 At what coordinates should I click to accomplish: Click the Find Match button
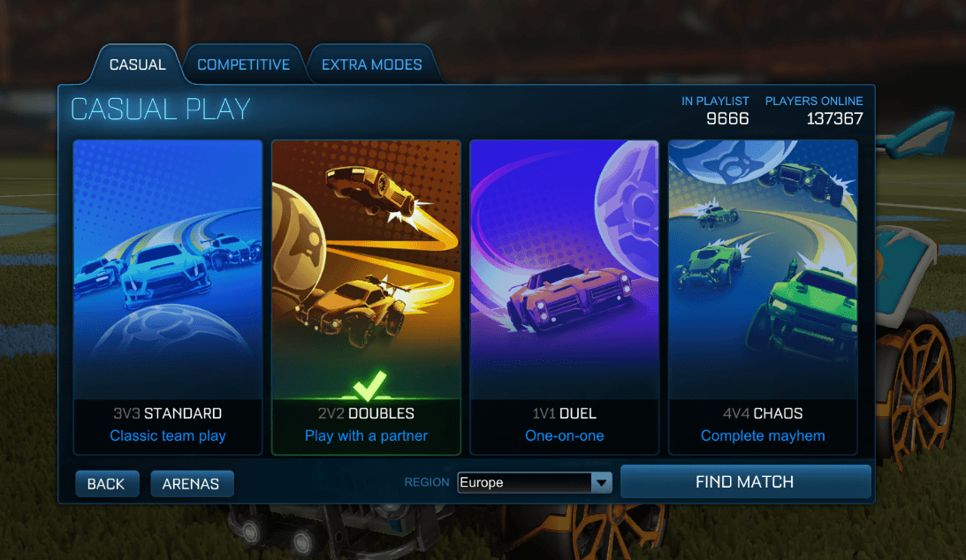[x=745, y=482]
